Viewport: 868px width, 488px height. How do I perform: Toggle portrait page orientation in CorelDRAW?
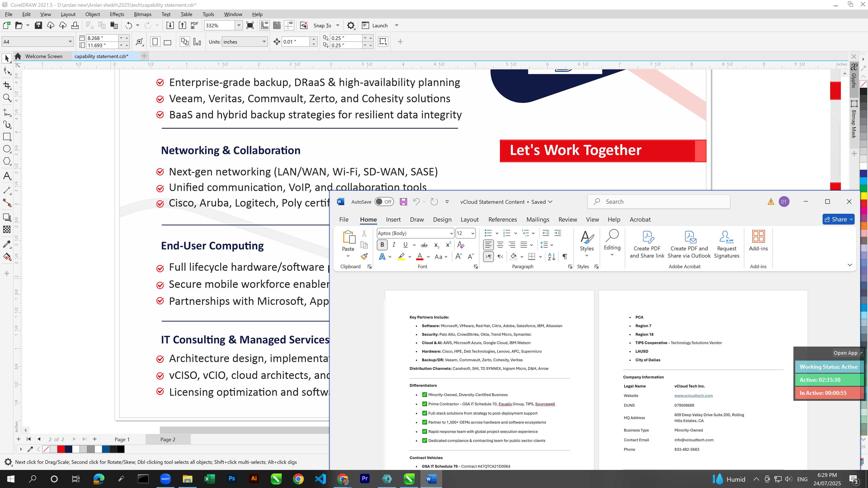point(155,42)
